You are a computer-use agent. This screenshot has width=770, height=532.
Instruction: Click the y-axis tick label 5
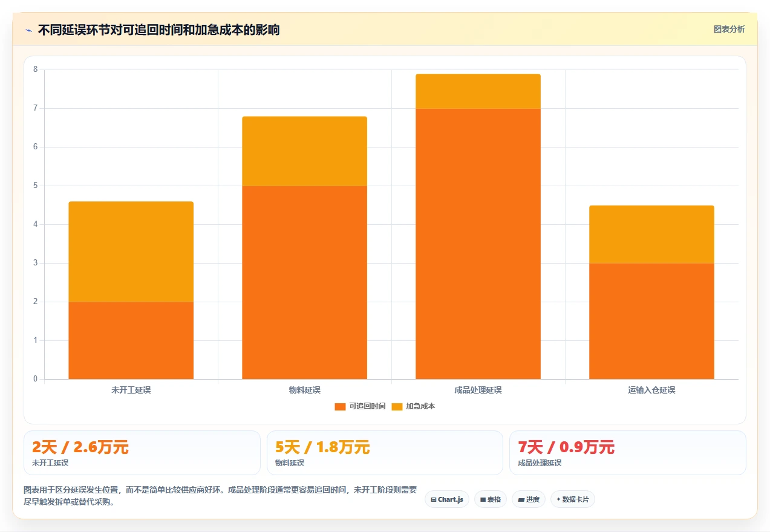point(35,186)
